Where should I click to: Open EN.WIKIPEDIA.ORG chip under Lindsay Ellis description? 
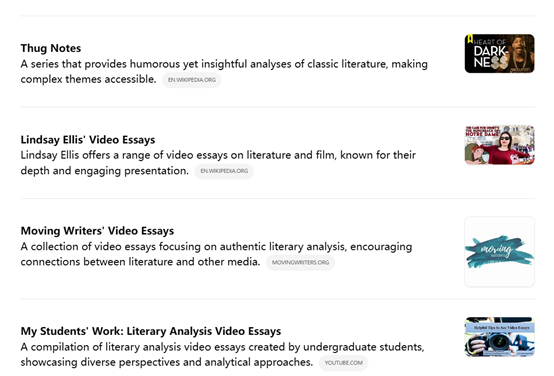coord(224,171)
